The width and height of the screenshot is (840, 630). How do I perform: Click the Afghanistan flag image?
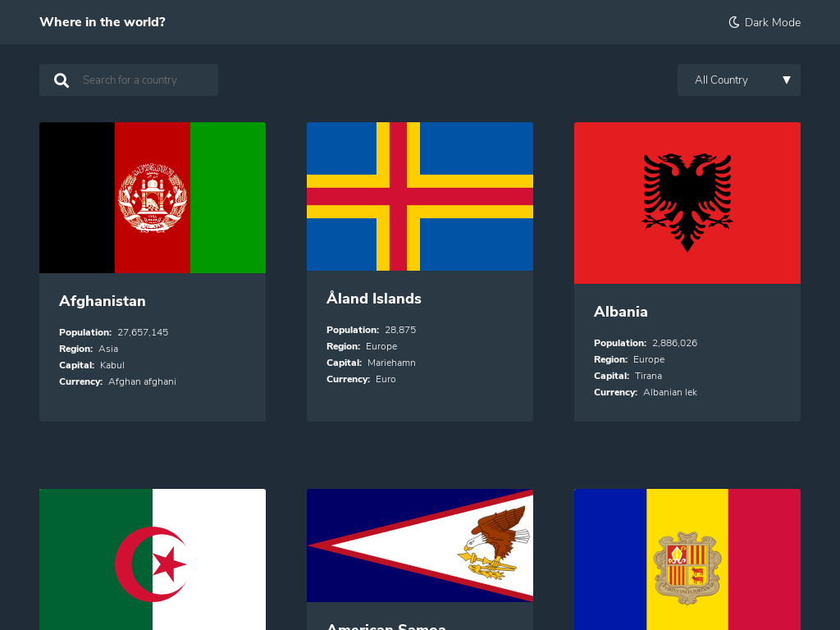[152, 197]
